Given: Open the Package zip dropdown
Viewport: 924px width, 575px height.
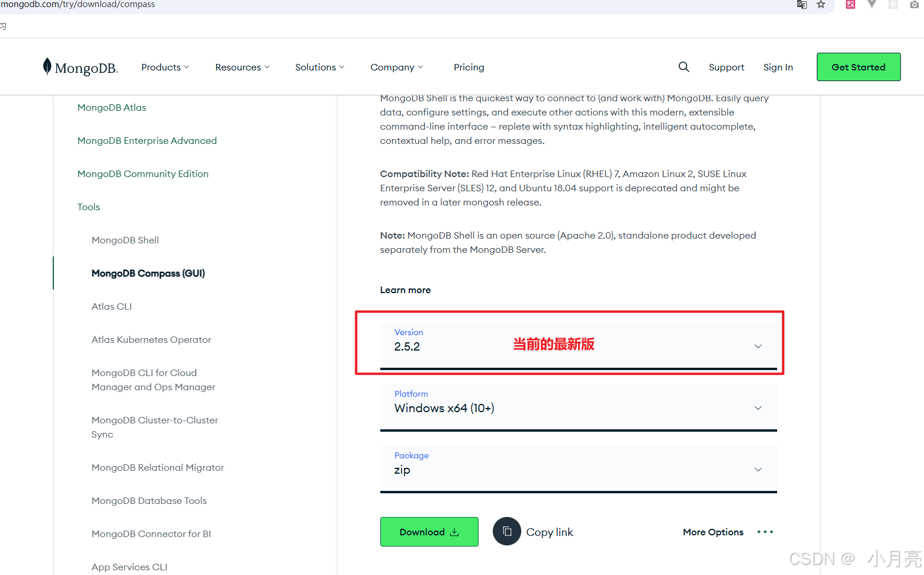Looking at the screenshot, I should click(579, 469).
